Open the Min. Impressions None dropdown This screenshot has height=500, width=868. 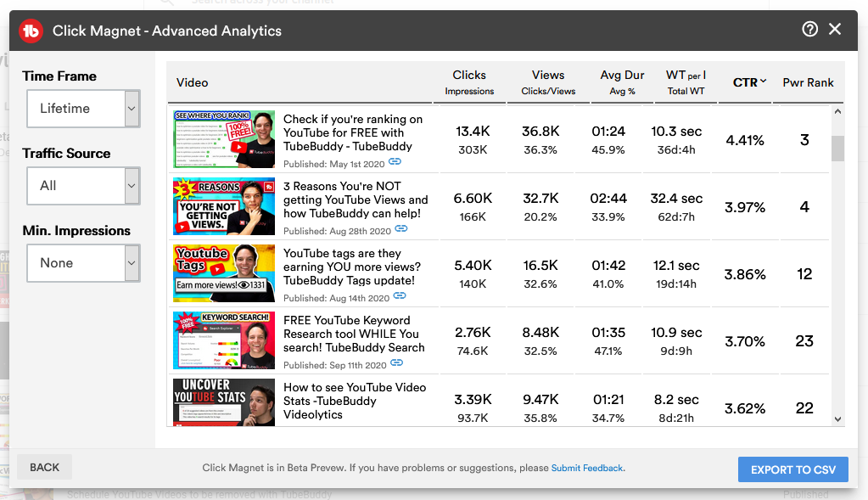click(x=83, y=263)
